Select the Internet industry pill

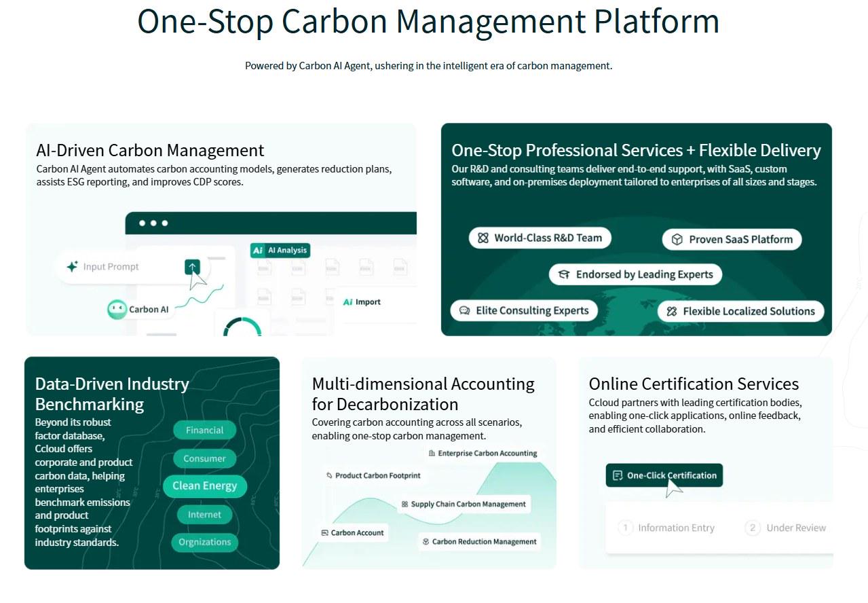tap(205, 514)
